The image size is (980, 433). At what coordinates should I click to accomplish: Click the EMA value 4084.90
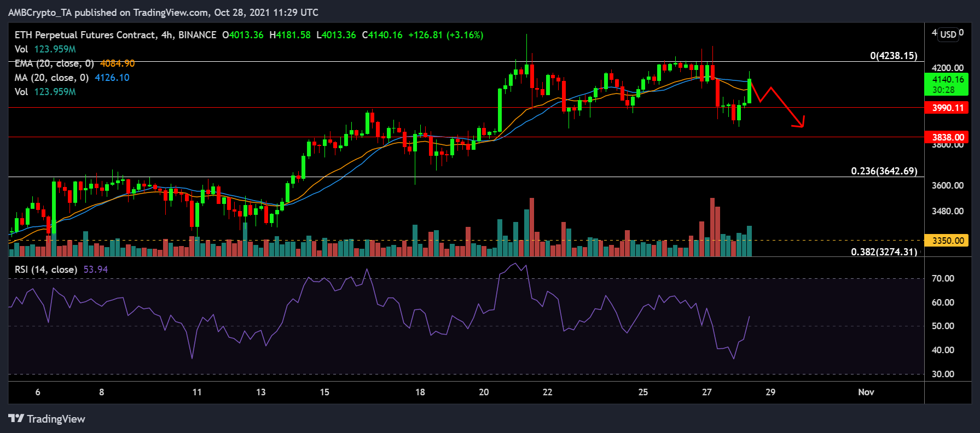point(117,63)
